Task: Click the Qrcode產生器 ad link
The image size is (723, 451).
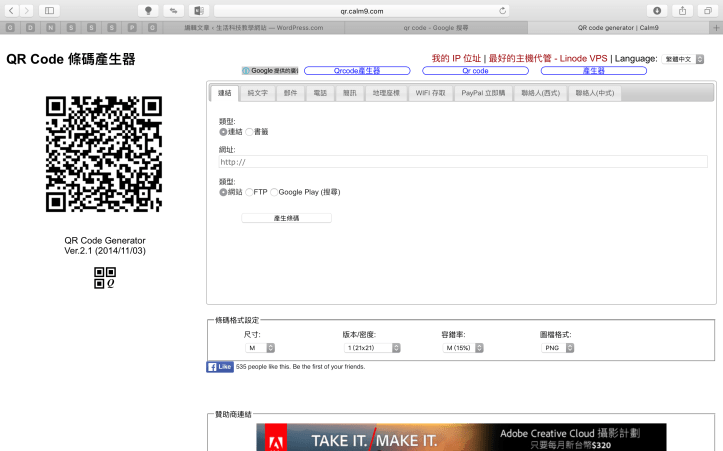Action: point(357,71)
